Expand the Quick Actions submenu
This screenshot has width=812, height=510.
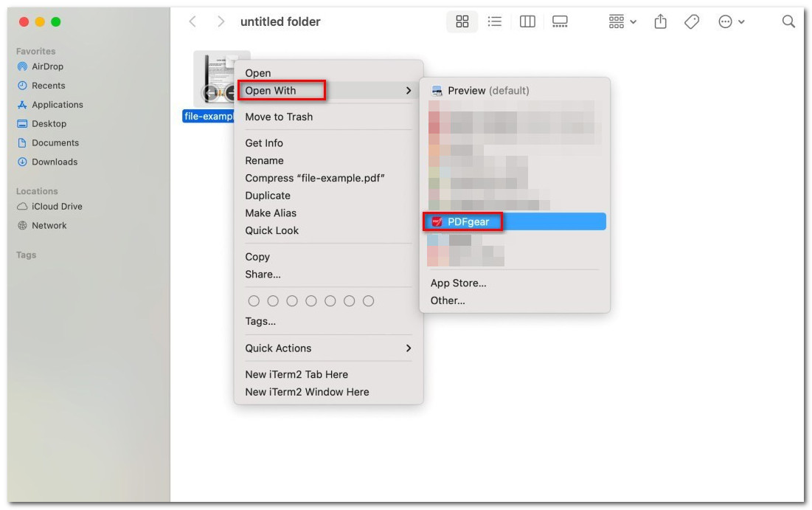pos(328,348)
